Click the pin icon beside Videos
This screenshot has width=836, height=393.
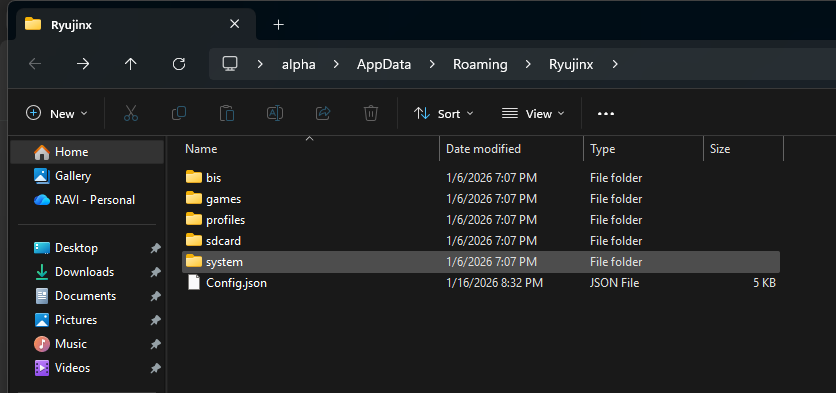pyautogui.click(x=155, y=368)
